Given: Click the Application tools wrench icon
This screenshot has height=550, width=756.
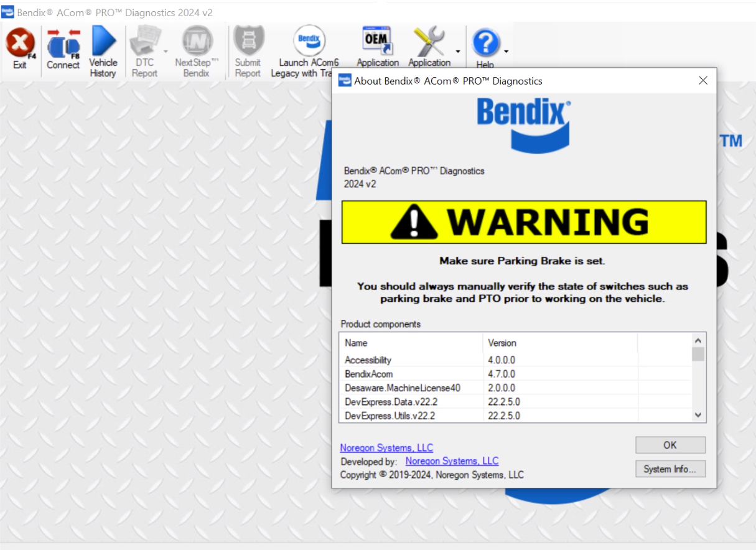Looking at the screenshot, I should pos(429,42).
